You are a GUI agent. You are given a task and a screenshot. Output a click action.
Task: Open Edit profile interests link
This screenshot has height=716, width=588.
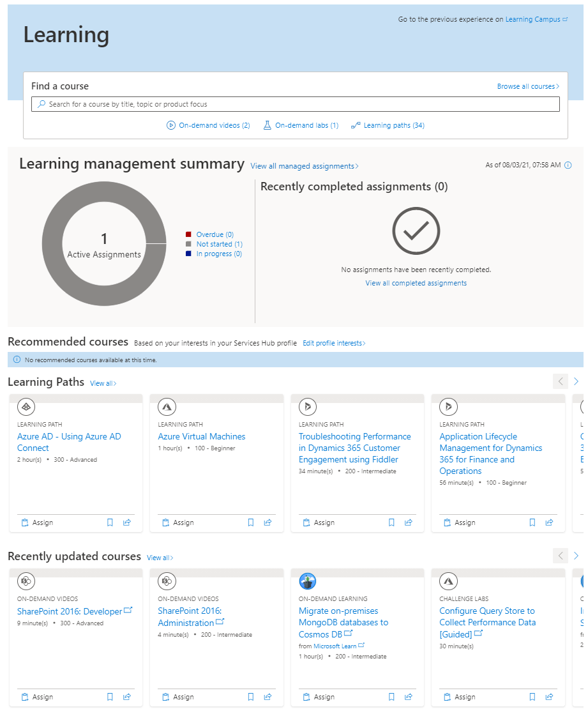point(334,343)
